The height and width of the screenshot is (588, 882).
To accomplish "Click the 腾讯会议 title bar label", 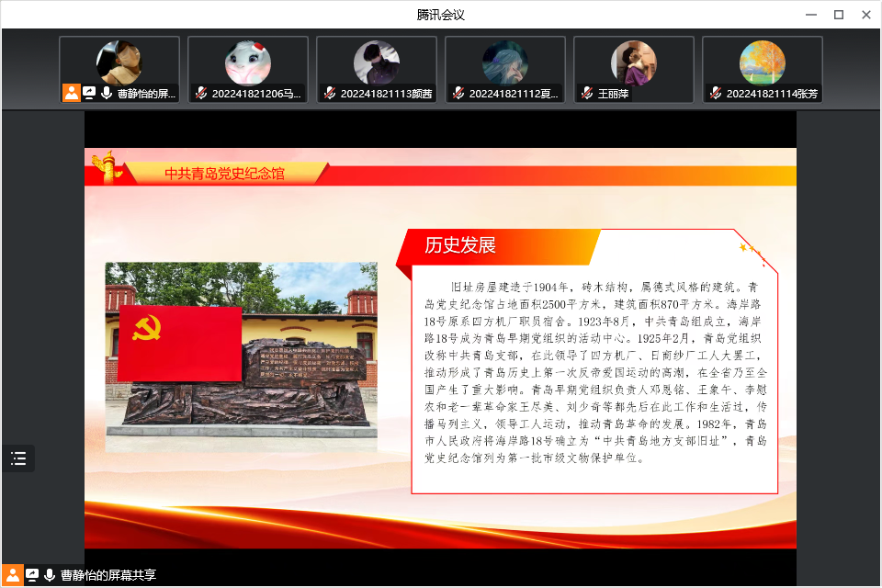I will [440, 13].
